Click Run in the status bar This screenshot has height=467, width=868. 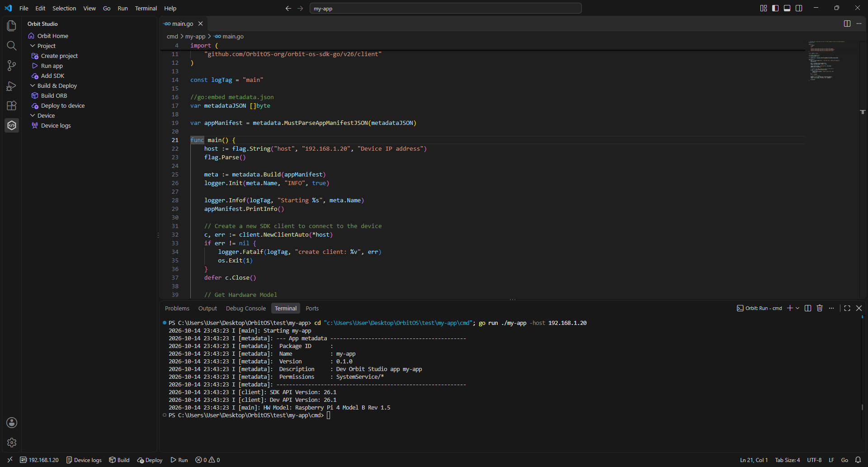tap(179, 460)
